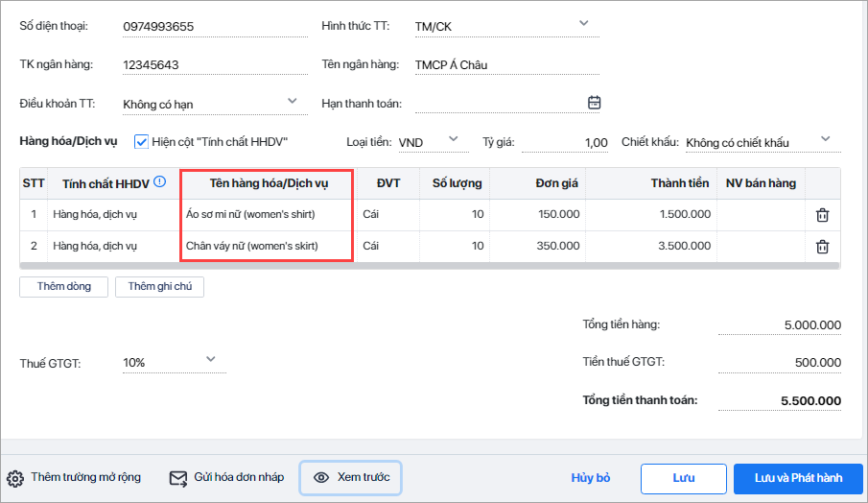Click Thêm ghi chú button
Screen dimensions: 868x503
[159, 286]
